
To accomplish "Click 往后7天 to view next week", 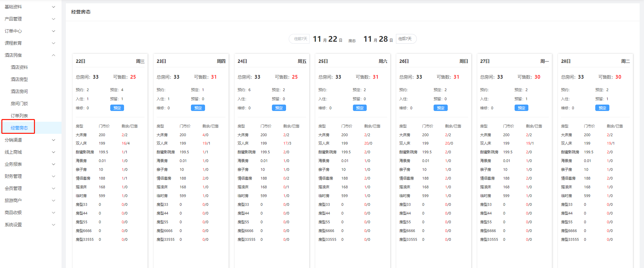I will pyautogui.click(x=405, y=39).
